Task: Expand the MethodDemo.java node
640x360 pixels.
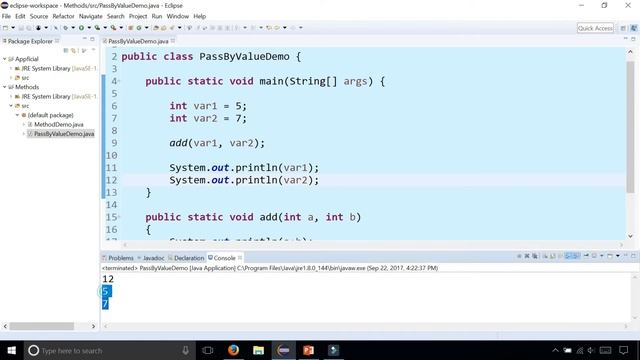Action: click(x=24, y=124)
